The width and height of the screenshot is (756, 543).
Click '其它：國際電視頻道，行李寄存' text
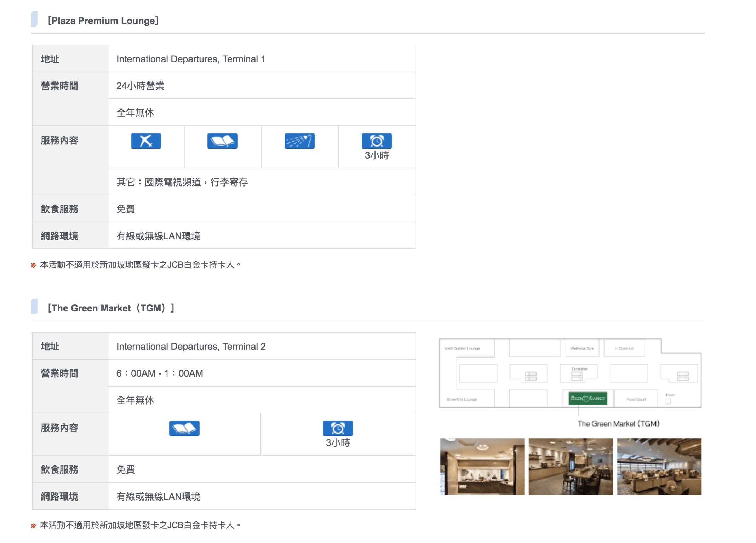coord(182,182)
